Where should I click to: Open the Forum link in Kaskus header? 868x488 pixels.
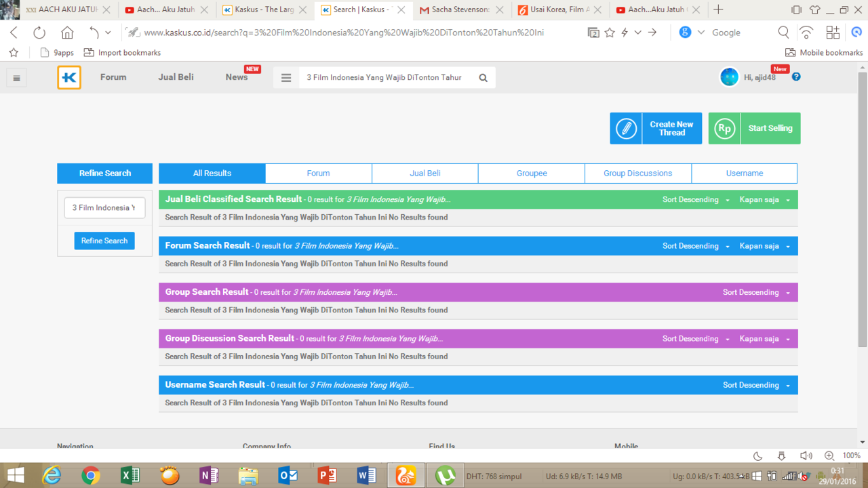tap(113, 77)
